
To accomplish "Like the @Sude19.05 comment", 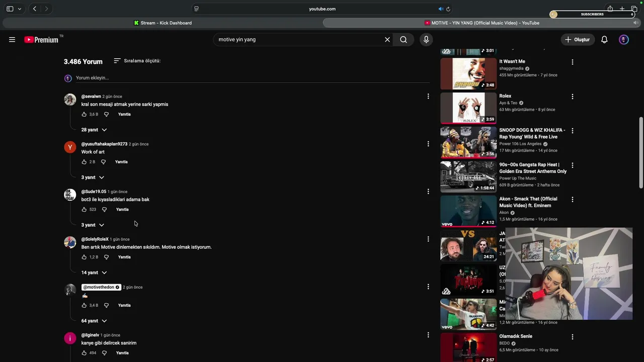I will (x=84, y=210).
